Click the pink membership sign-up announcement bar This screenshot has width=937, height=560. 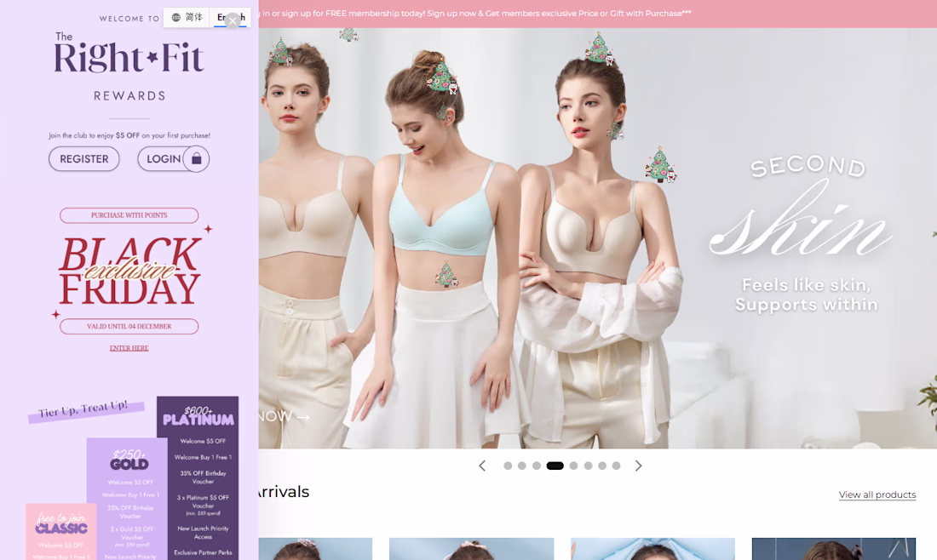pos(598,13)
